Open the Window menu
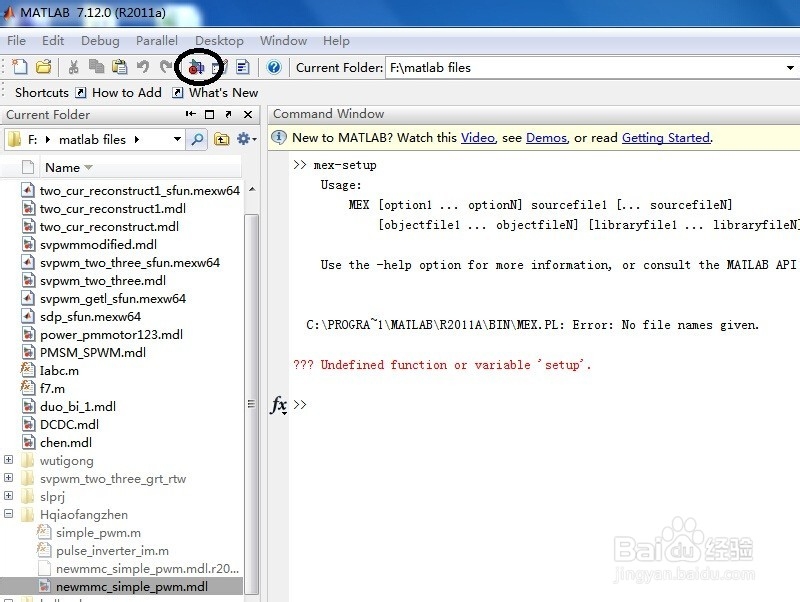This screenshot has height=602, width=800. (284, 41)
